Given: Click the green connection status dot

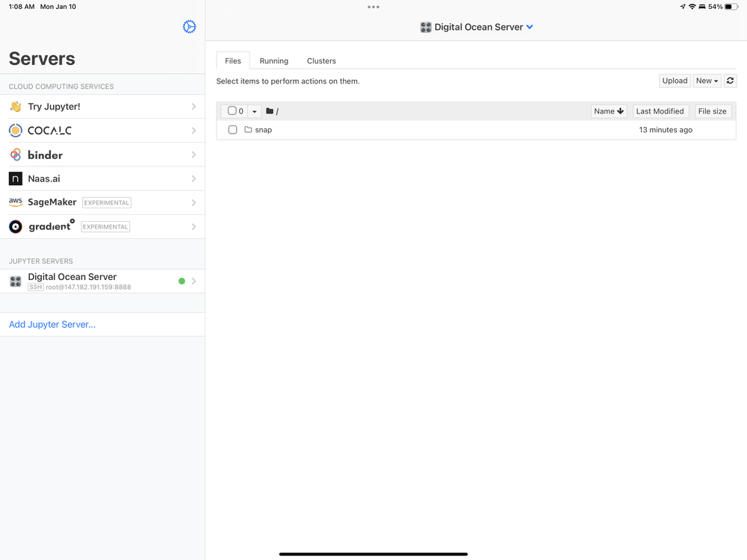Looking at the screenshot, I should click(182, 281).
